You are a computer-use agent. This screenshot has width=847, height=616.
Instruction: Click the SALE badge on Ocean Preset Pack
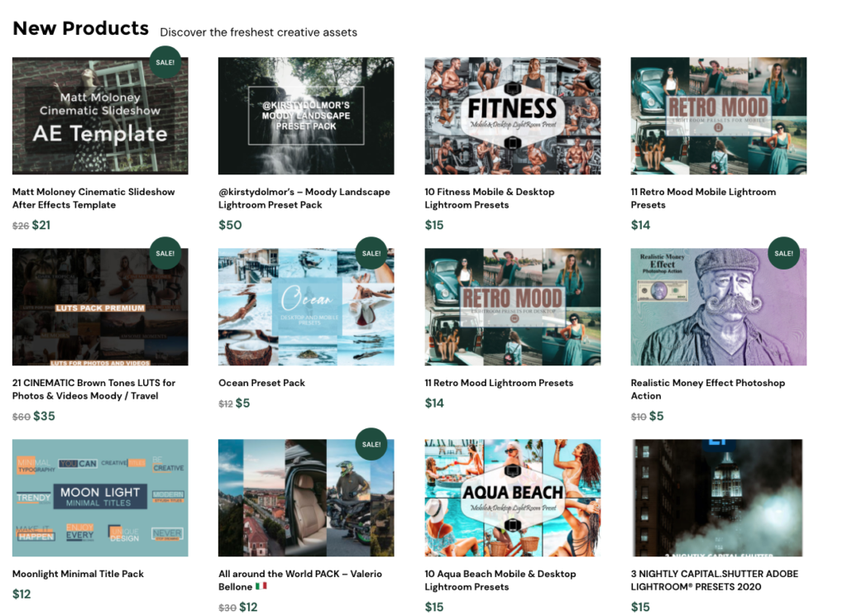371,253
